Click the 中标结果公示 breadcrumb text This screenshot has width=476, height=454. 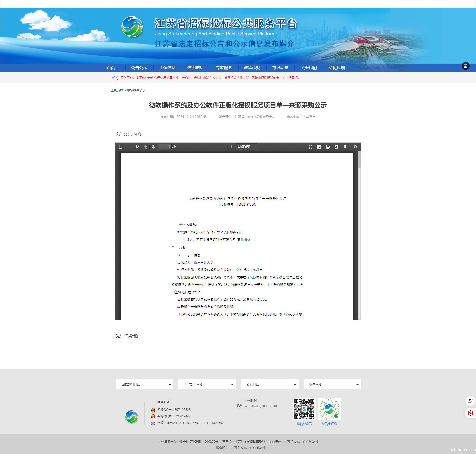pos(136,90)
